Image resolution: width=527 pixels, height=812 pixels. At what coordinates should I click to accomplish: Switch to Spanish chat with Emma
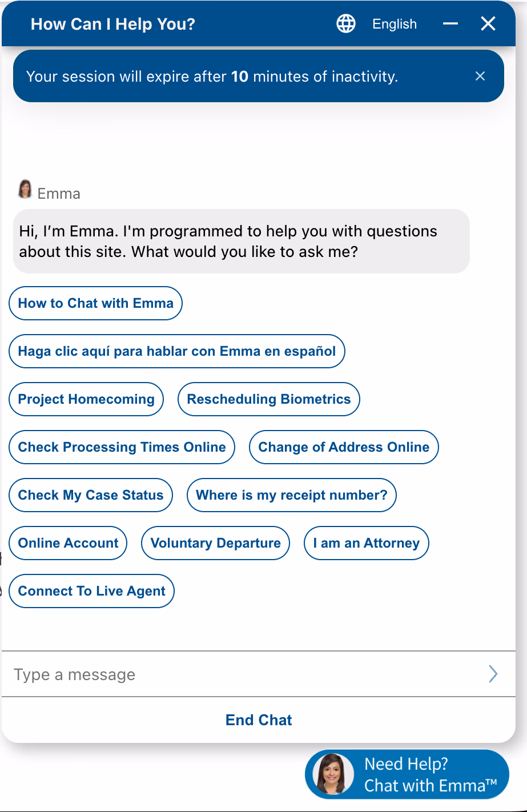click(x=177, y=351)
